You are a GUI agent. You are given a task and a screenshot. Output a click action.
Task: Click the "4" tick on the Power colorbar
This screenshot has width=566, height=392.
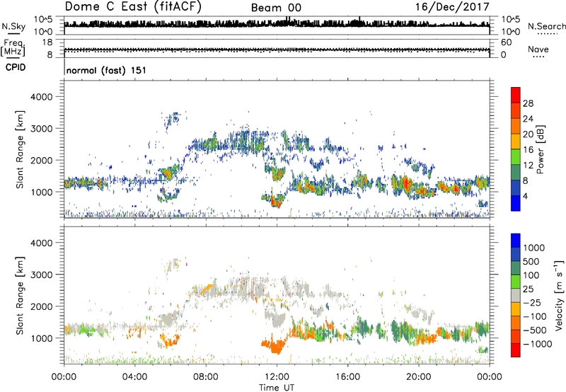525,196
